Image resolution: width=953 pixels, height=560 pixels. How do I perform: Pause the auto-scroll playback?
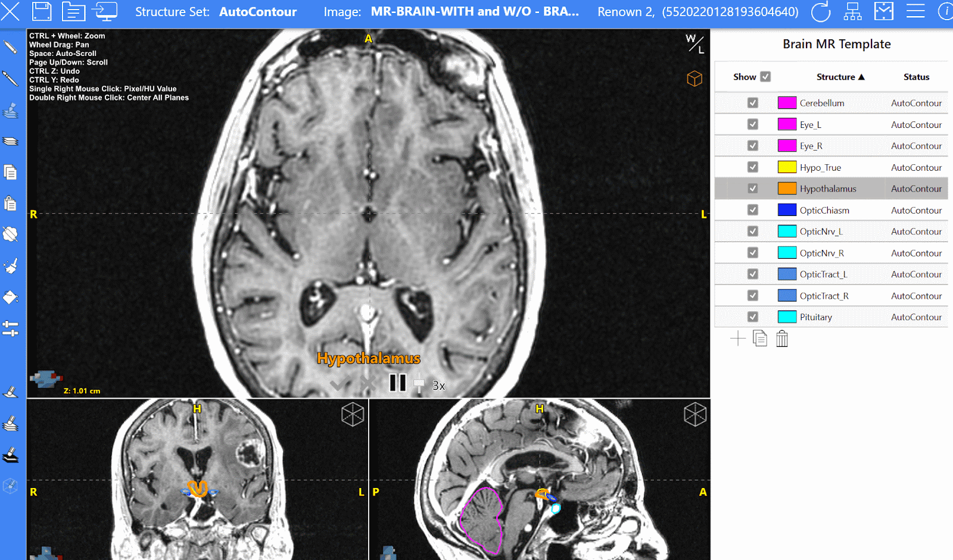pyautogui.click(x=397, y=383)
